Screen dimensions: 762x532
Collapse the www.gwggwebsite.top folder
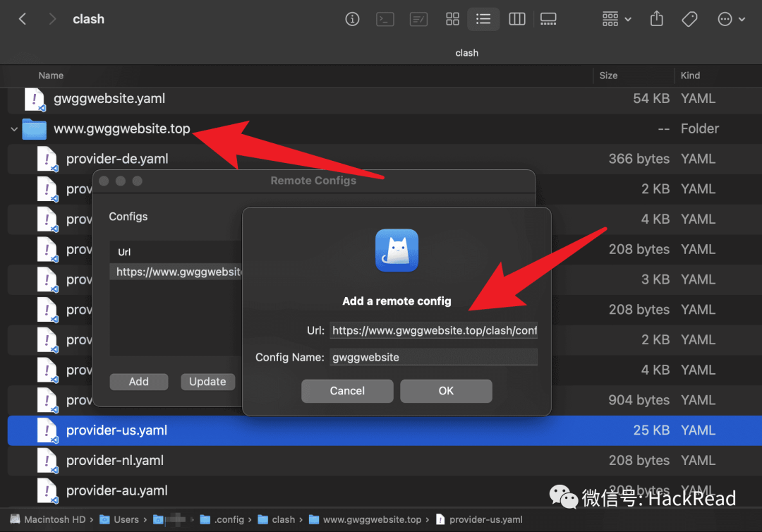[x=14, y=129]
